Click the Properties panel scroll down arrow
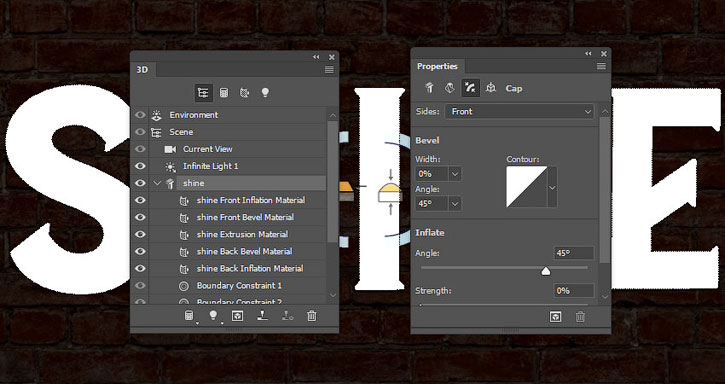This screenshot has height=384, width=725. tap(605, 297)
